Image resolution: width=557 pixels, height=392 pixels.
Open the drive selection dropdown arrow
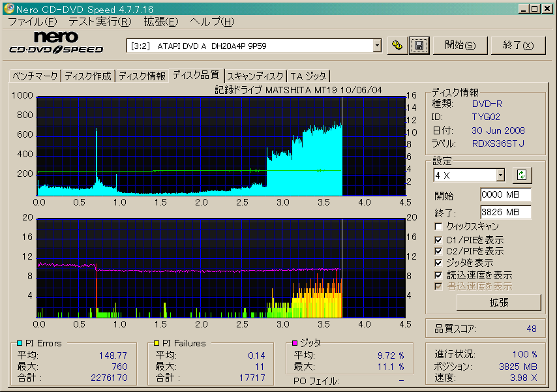(x=377, y=46)
